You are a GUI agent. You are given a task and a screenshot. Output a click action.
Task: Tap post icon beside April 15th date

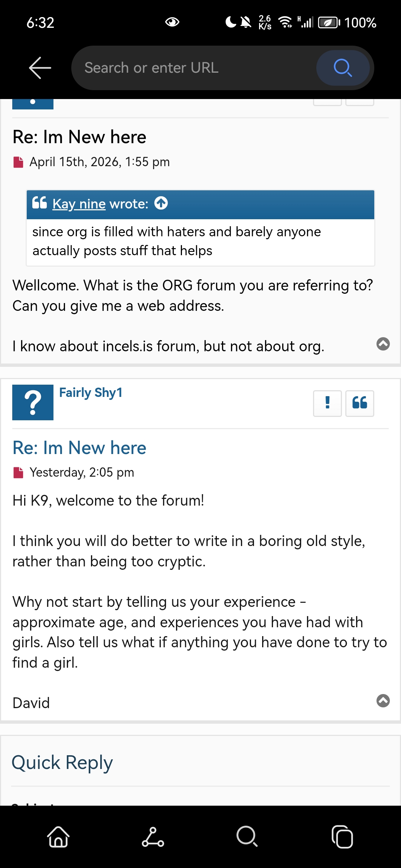tap(18, 162)
